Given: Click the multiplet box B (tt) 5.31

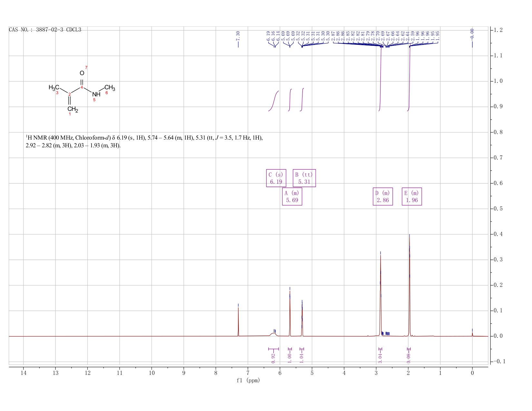Looking at the screenshot, I should click(304, 178).
